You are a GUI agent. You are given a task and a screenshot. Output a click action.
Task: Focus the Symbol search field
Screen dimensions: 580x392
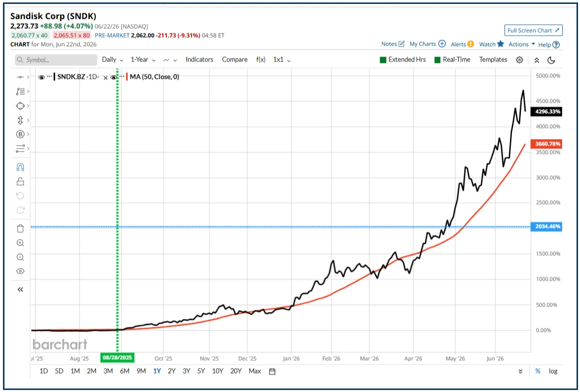tap(56, 60)
